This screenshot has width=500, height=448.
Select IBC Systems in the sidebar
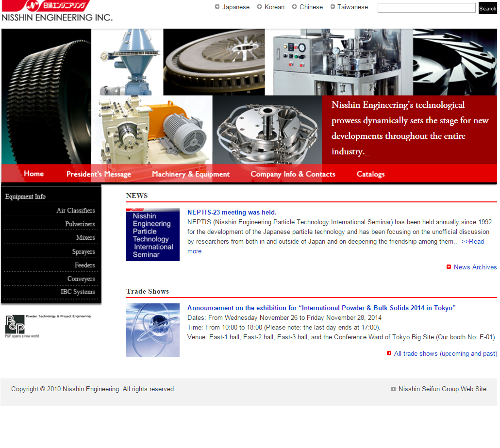(78, 292)
